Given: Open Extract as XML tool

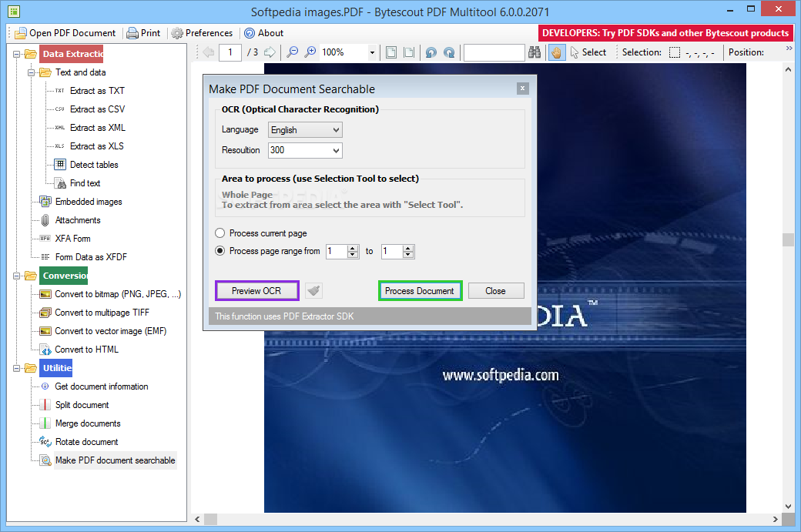Looking at the screenshot, I should [x=97, y=128].
